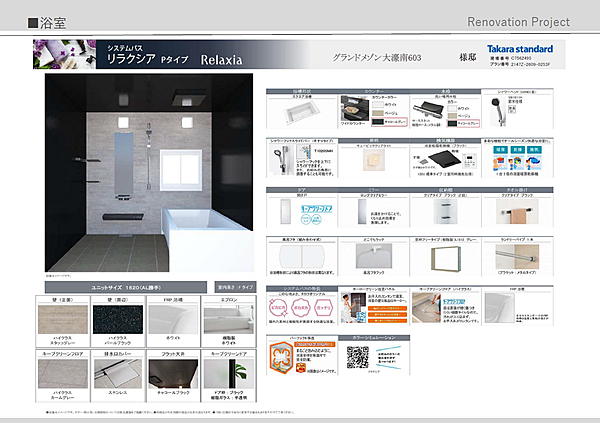This screenshot has height=423, width=600.
Task: Click the lavender towel header photo
Action: [x=64, y=54]
